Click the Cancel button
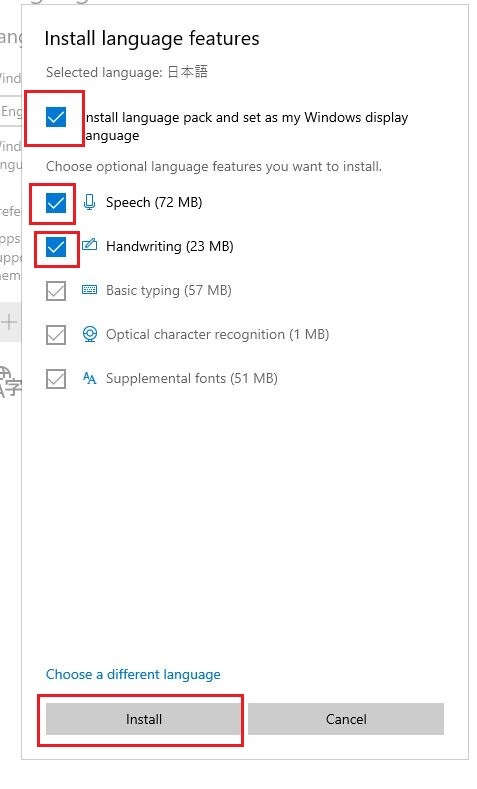The width and height of the screenshot is (477, 789). click(346, 719)
